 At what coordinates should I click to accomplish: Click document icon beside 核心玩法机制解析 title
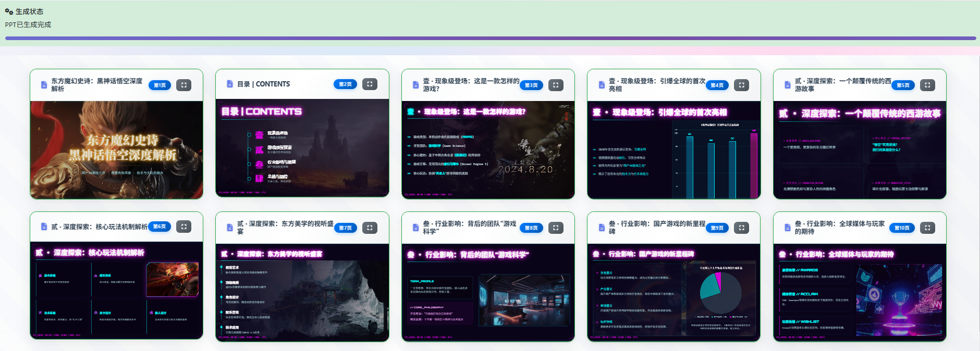tap(44, 227)
